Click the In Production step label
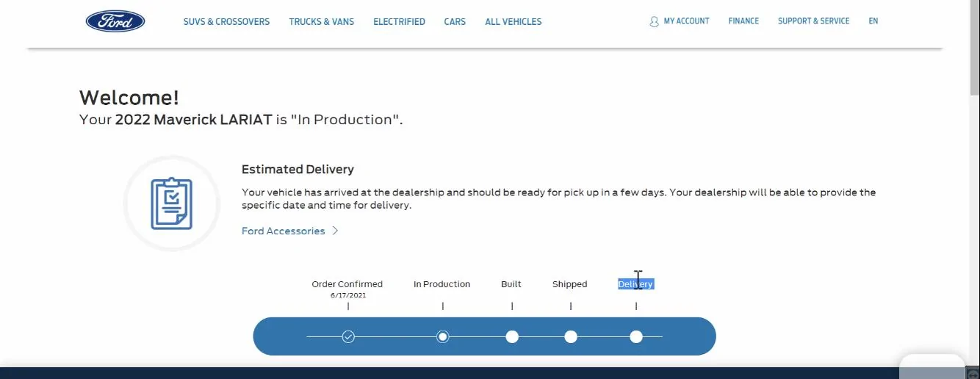Viewport: 980px width, 379px height. [442, 284]
